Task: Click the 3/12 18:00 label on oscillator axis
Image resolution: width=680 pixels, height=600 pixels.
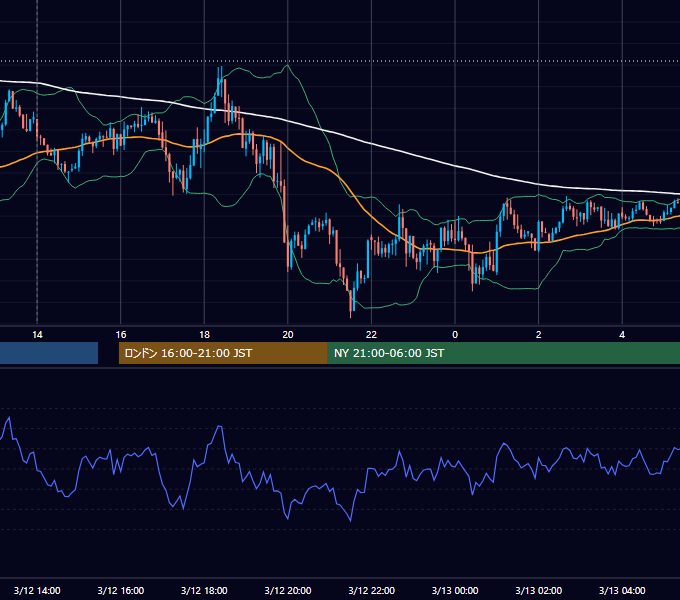Action: click(204, 590)
